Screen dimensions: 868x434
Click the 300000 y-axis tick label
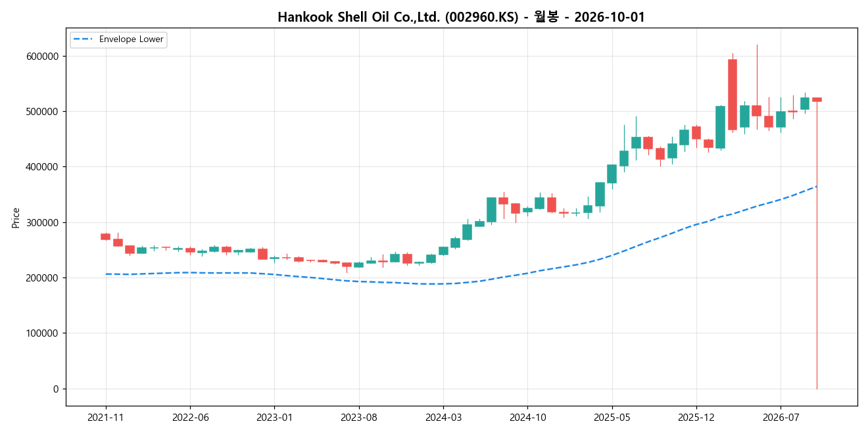tap(43, 223)
